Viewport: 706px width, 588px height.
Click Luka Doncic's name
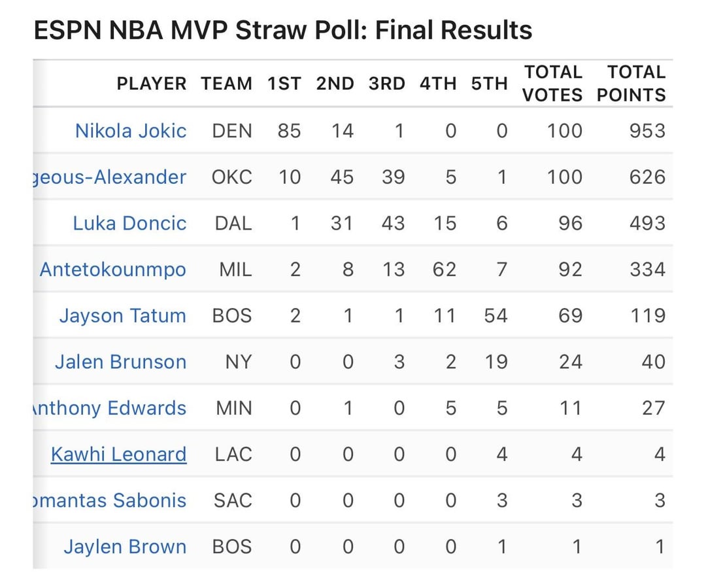(129, 223)
